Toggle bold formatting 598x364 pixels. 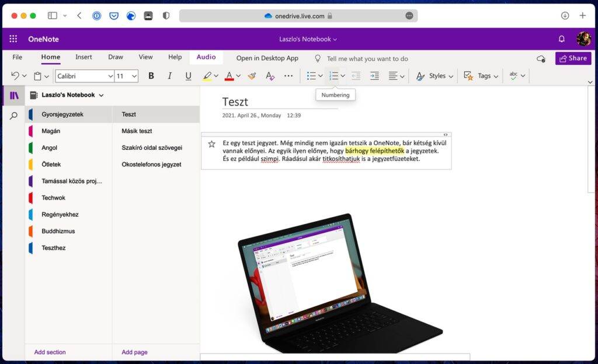(151, 76)
